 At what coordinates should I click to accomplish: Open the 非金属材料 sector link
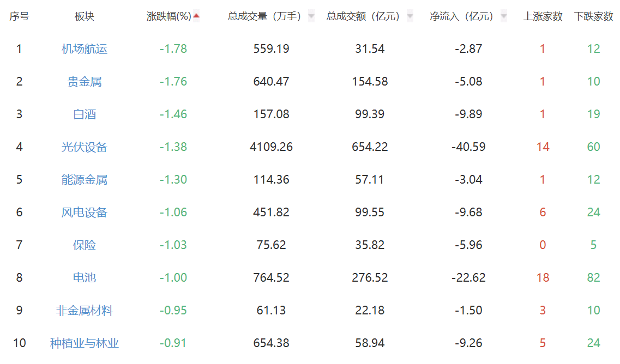point(85,311)
